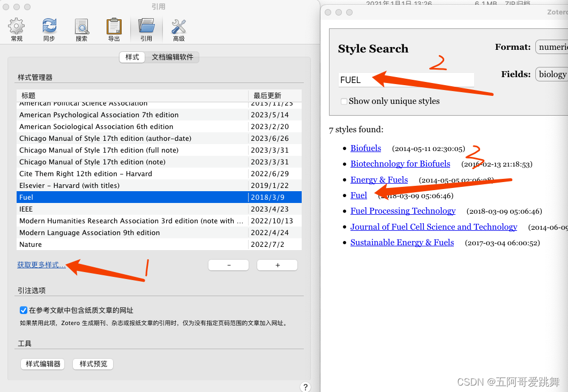Switch to the 文档编辑软件 tab
This screenshot has width=568, height=392.
[172, 57]
